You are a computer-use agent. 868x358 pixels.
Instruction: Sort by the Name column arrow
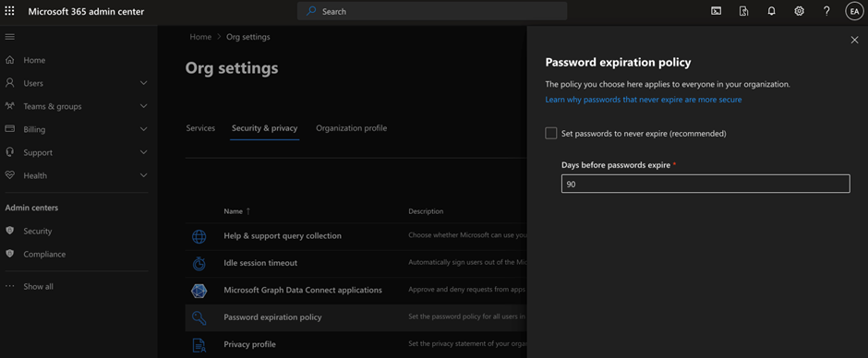pyautogui.click(x=248, y=211)
